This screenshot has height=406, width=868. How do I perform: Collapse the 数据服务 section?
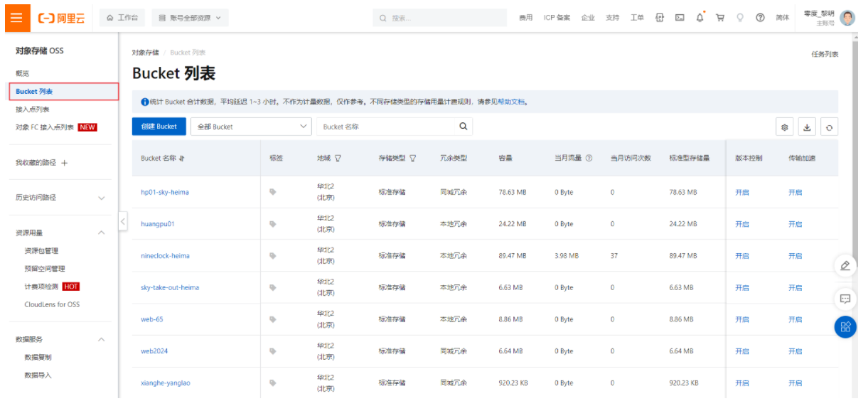pyautogui.click(x=102, y=339)
